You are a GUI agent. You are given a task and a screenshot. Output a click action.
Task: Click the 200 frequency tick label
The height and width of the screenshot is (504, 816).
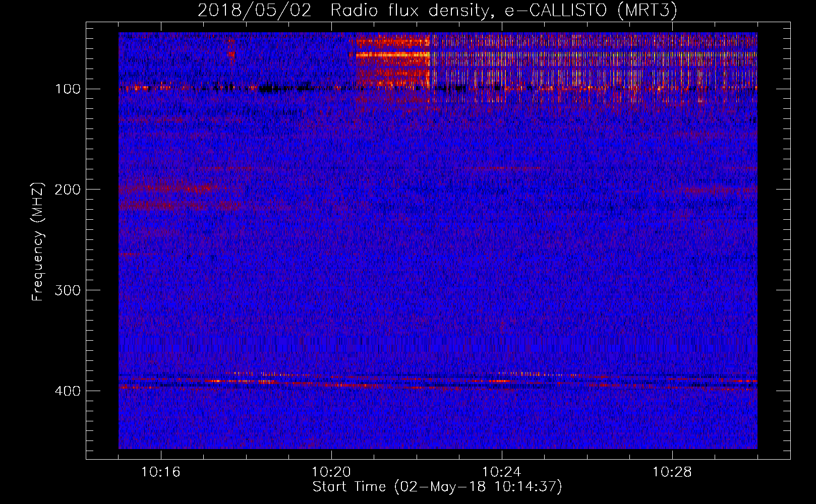click(68, 190)
